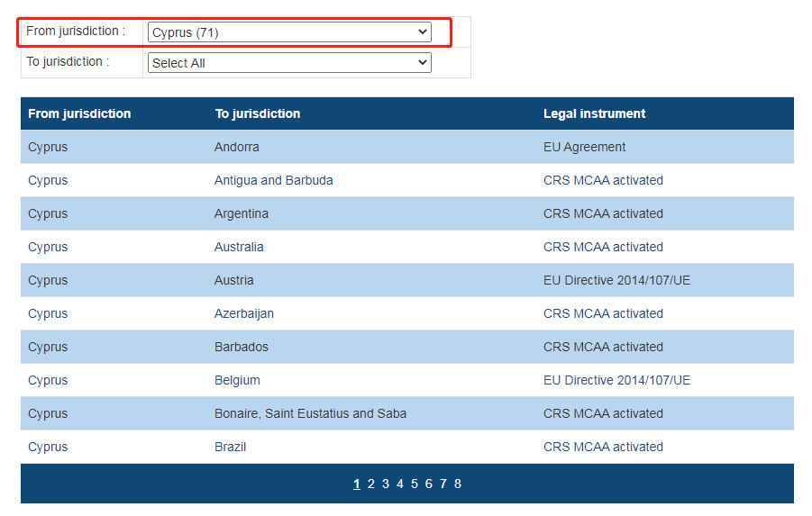Image resolution: width=812 pixels, height=516 pixels.
Task: Jump to last page 8
Action: (x=457, y=484)
